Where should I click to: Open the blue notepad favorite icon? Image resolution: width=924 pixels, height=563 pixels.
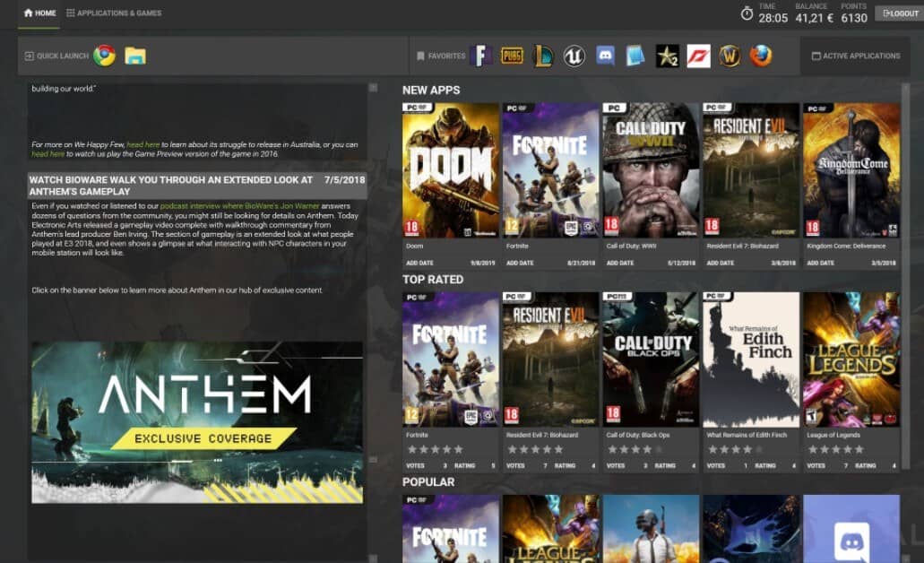[635, 56]
